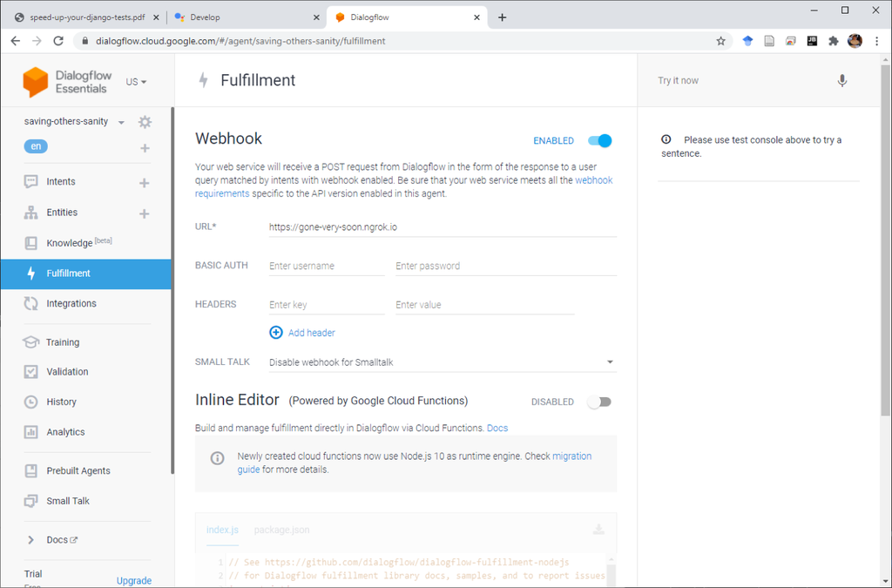Click the microphone icon in Try it now
This screenshot has height=588, width=892.
842,81
